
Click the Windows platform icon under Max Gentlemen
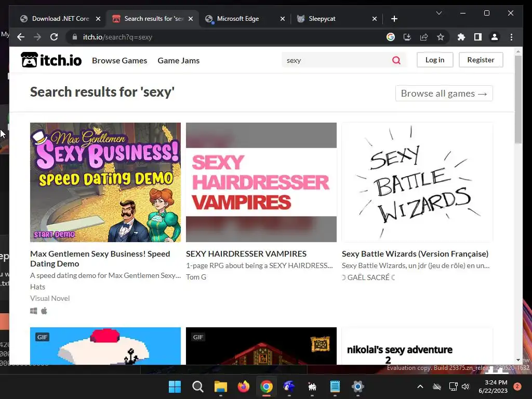tap(34, 311)
